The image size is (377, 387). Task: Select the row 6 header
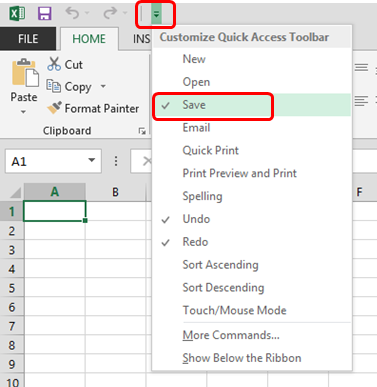coord(12,307)
